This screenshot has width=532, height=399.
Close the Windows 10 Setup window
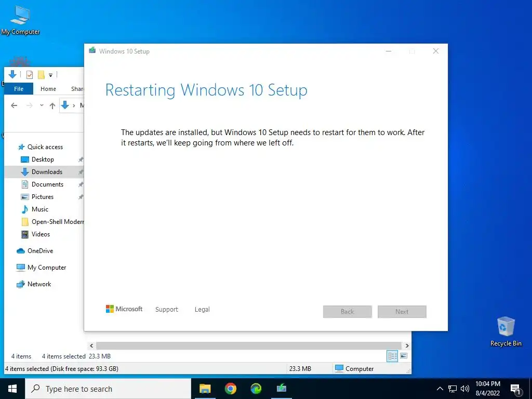pyautogui.click(x=436, y=51)
